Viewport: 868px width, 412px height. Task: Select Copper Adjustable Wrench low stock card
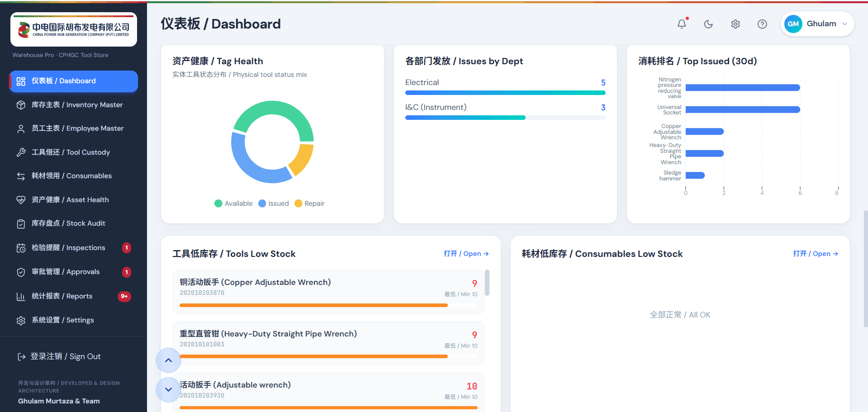(328, 292)
